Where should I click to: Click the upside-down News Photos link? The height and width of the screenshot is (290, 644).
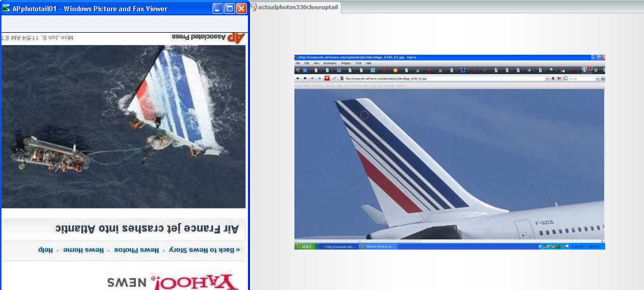click(135, 250)
